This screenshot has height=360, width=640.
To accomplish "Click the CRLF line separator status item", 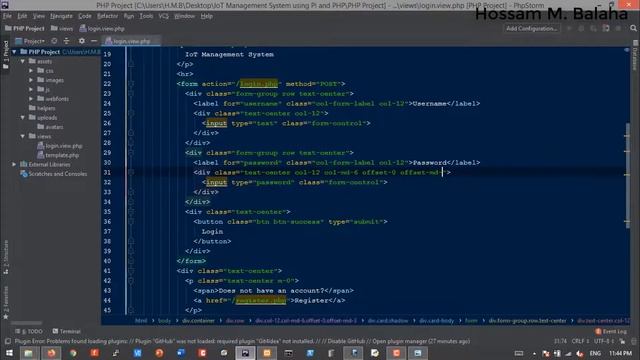I will pos(580,341).
